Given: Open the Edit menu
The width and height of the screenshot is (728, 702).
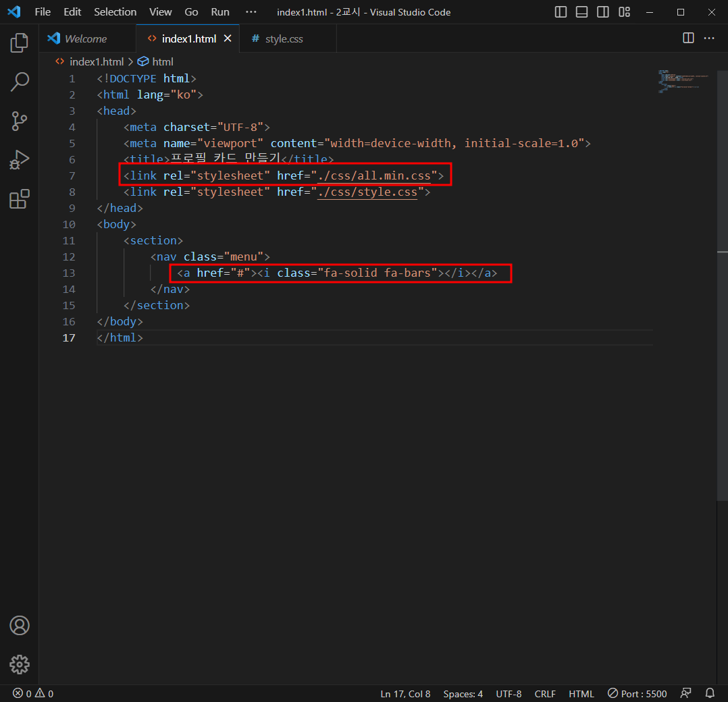Looking at the screenshot, I should [72, 12].
